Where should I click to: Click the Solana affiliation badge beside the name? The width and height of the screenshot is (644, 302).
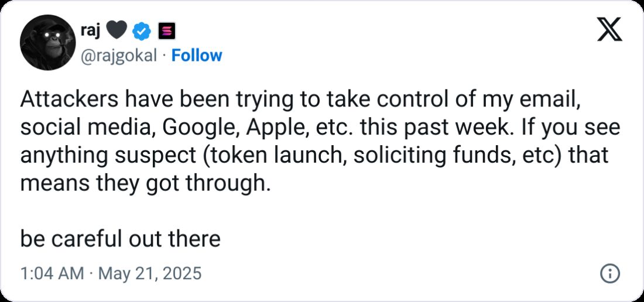(x=163, y=29)
